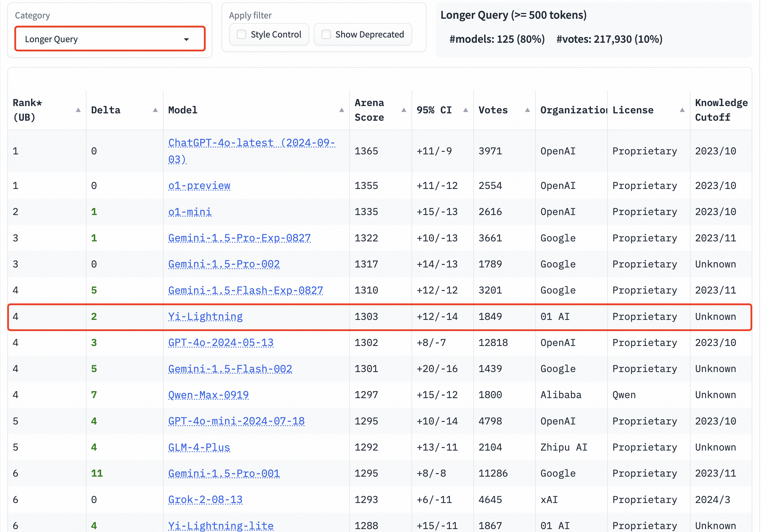Click the Category dropdown caret arrow
Screen dimensions: 762x532
(186, 40)
